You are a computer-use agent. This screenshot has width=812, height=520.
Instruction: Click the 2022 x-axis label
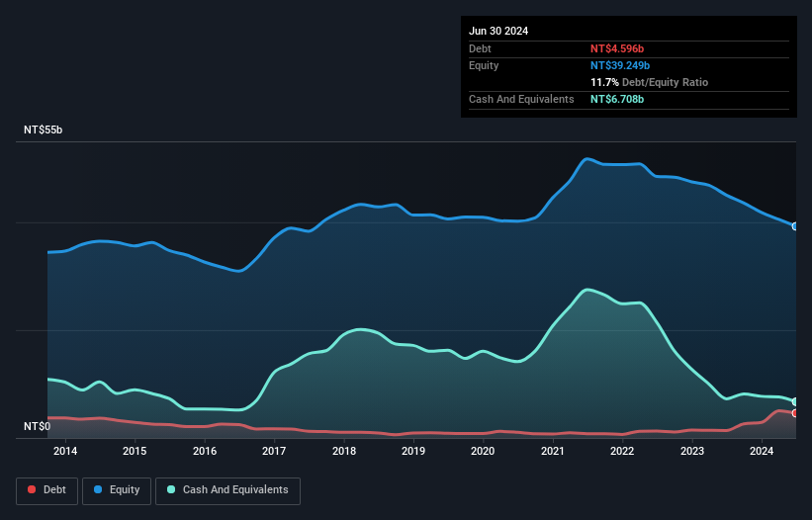click(622, 451)
